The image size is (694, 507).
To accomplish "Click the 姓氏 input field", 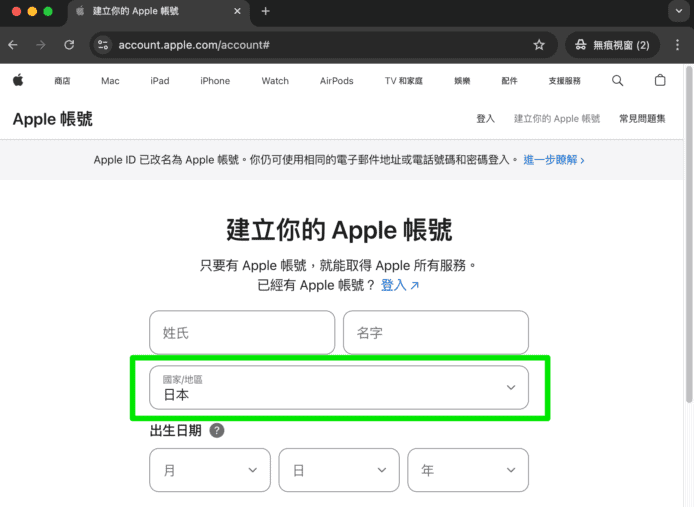I will [x=242, y=333].
